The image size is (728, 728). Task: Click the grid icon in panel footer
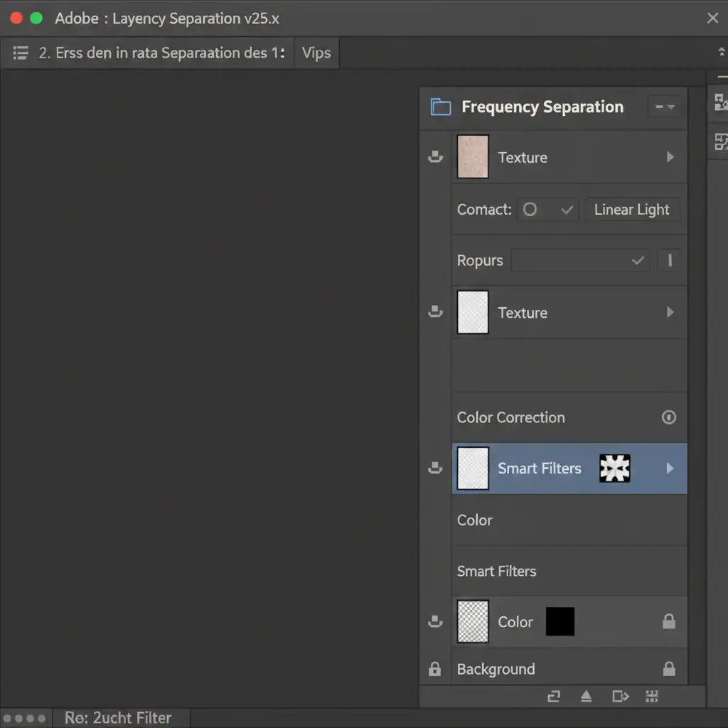651,697
